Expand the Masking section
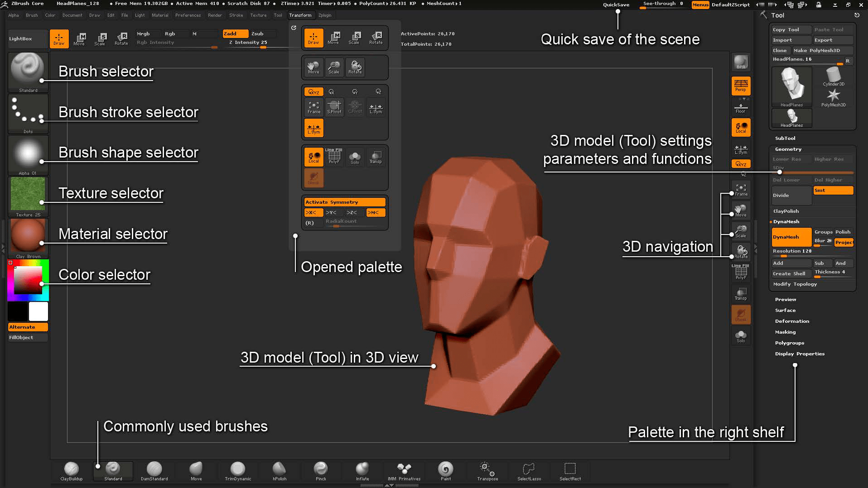Viewport: 868px width, 488px height. point(785,332)
